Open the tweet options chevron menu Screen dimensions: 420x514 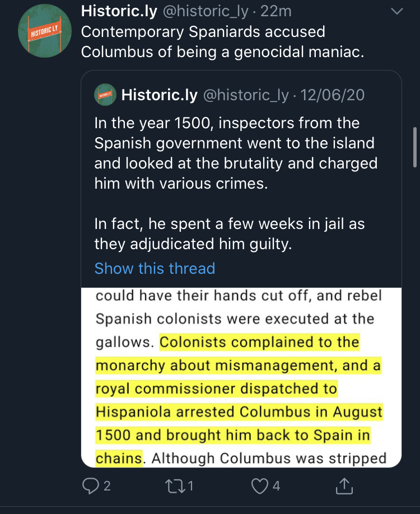(397, 11)
